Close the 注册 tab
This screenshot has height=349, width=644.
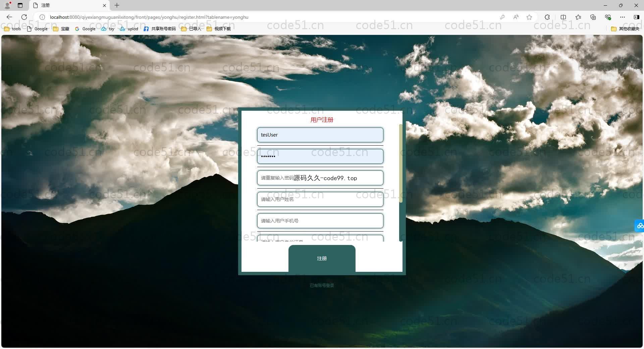[104, 5]
